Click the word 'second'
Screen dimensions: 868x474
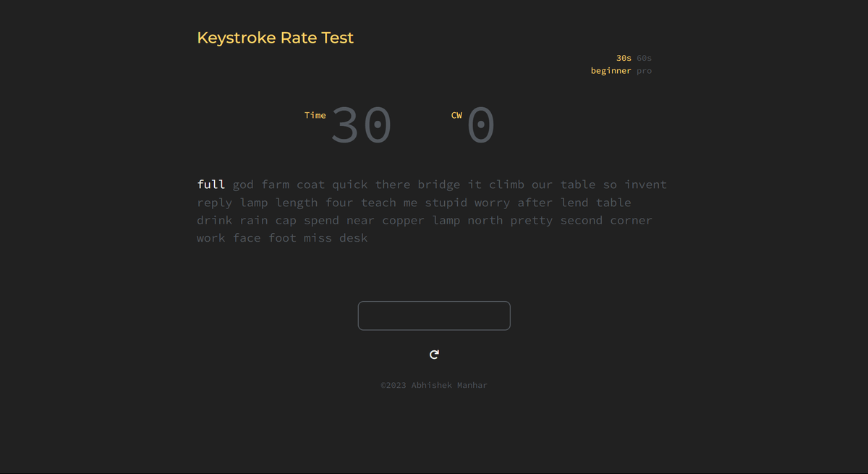582,220
